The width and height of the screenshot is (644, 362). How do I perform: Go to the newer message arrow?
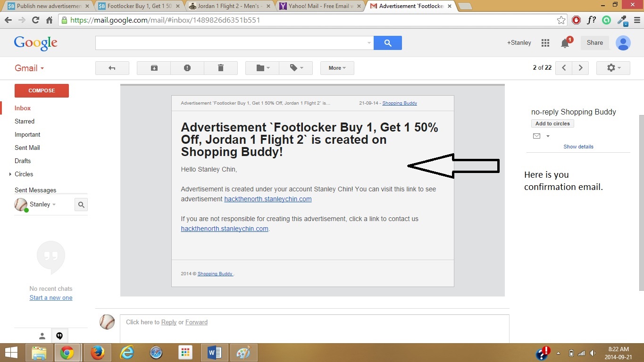pos(564,68)
